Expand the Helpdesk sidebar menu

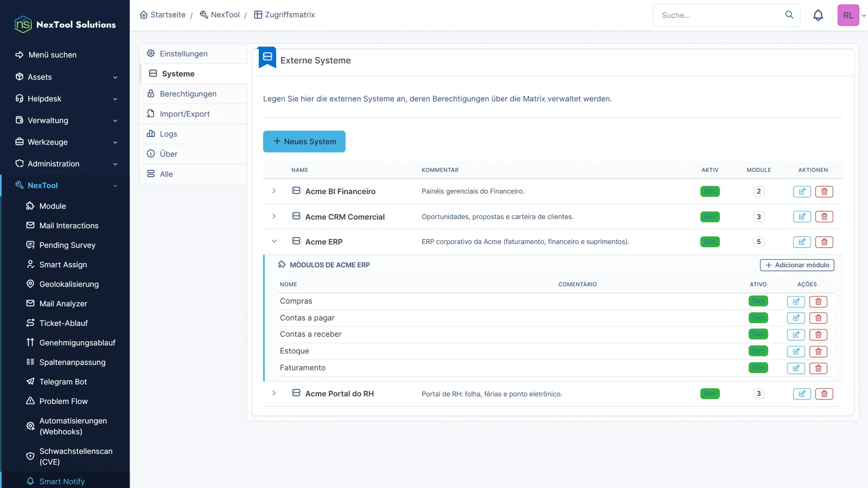coord(65,99)
